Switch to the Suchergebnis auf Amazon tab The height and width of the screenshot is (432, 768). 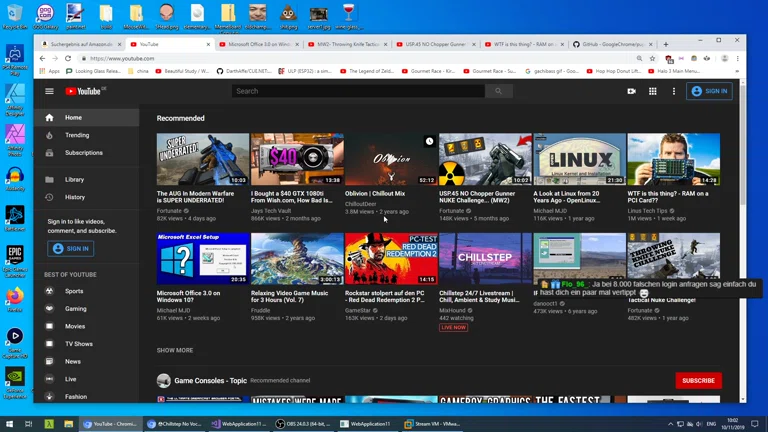pyautogui.click(x=81, y=44)
